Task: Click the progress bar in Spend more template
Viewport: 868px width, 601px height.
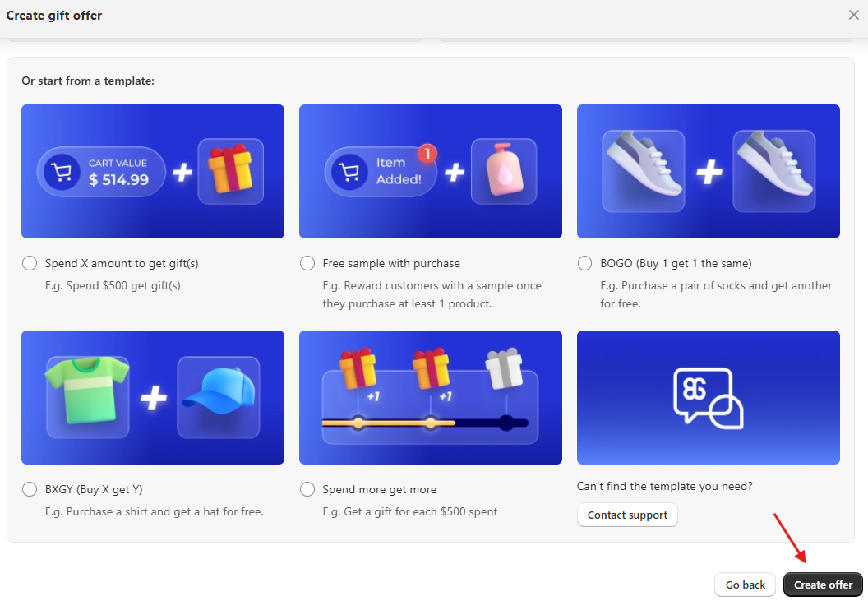Action: [426, 423]
